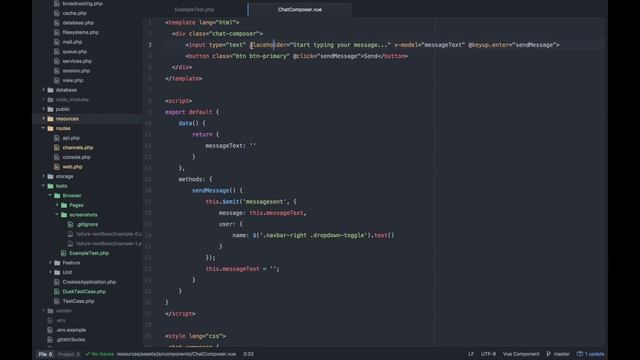
Task: Click the Pages folder icon
Action: tap(64, 205)
